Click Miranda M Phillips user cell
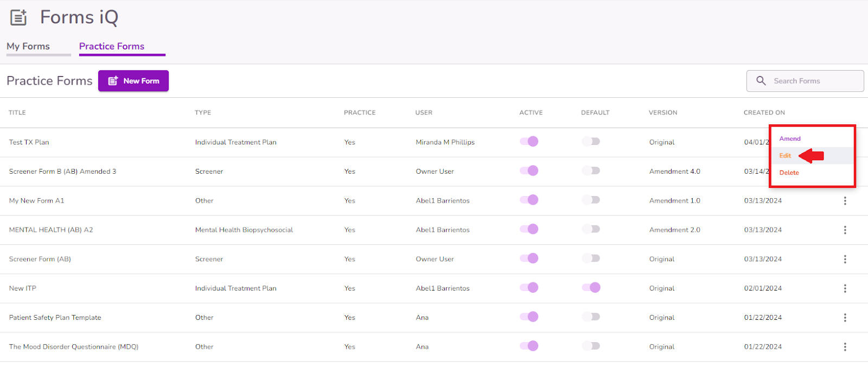This screenshot has height=366, width=868. pyautogui.click(x=445, y=142)
